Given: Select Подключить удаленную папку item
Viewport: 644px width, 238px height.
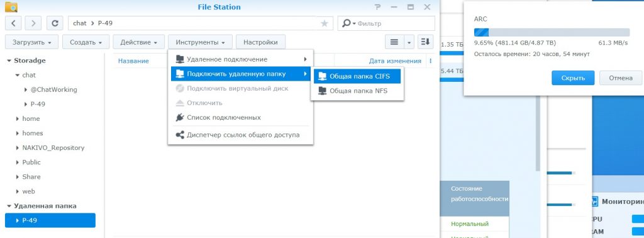Looking at the screenshot, I should click(x=240, y=74).
